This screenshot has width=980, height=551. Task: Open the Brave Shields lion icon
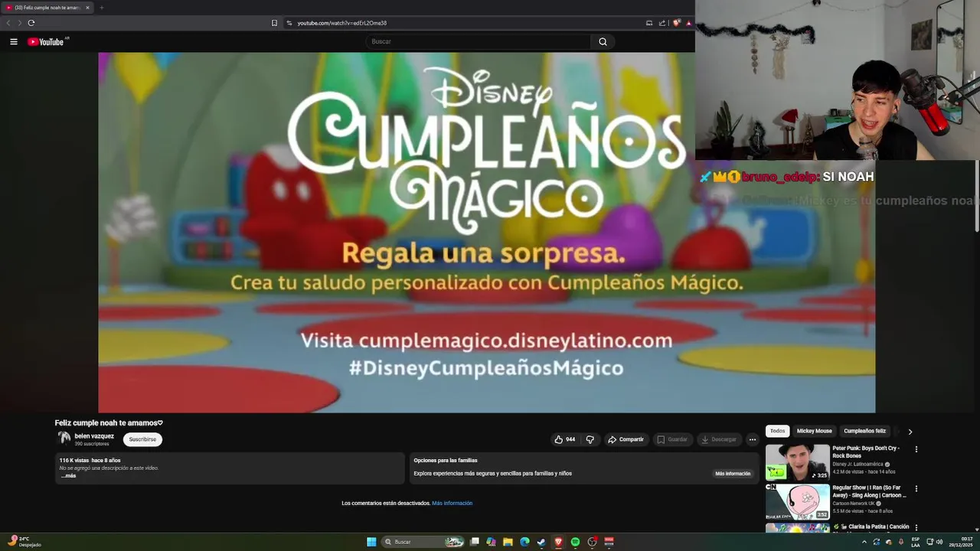(676, 23)
